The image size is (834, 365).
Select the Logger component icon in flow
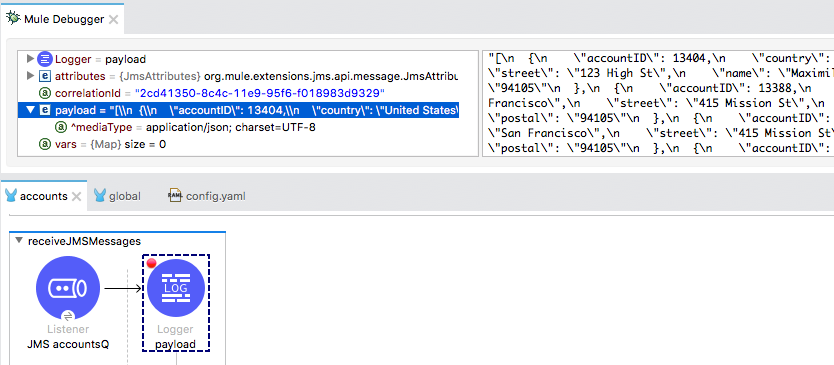(176, 289)
